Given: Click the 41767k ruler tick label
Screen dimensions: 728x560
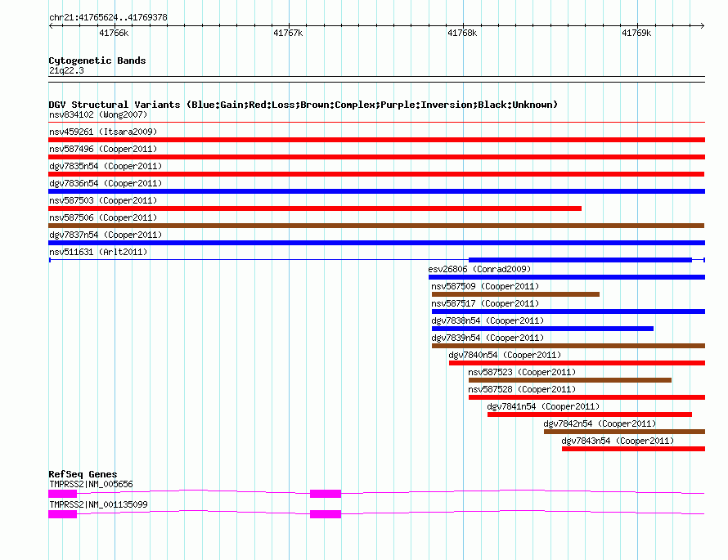Looking at the screenshot, I should pos(288,33).
